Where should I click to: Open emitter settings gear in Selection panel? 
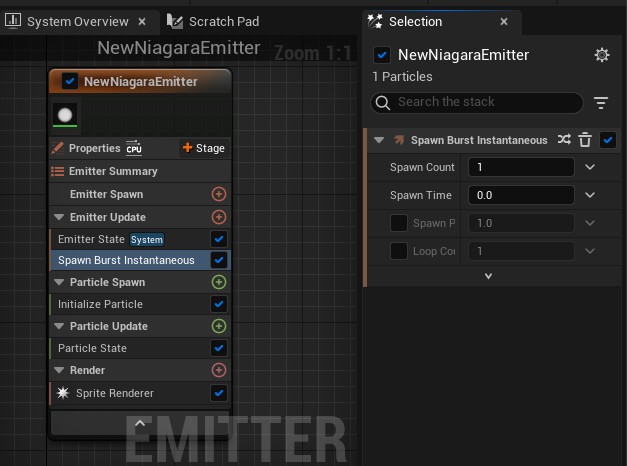(601, 55)
